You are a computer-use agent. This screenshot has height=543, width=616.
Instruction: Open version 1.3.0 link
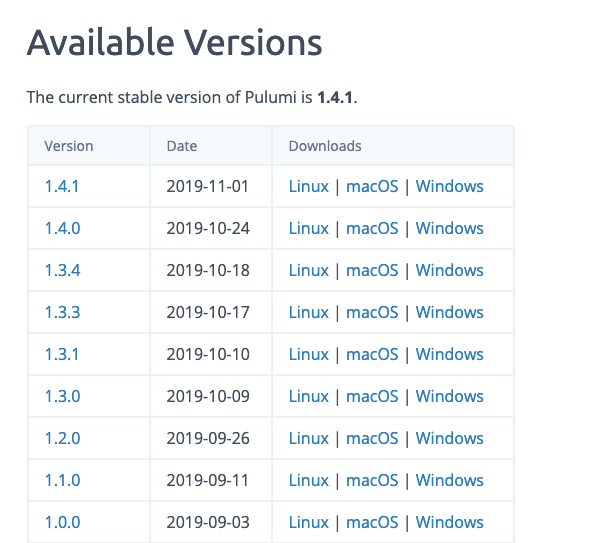click(62, 396)
